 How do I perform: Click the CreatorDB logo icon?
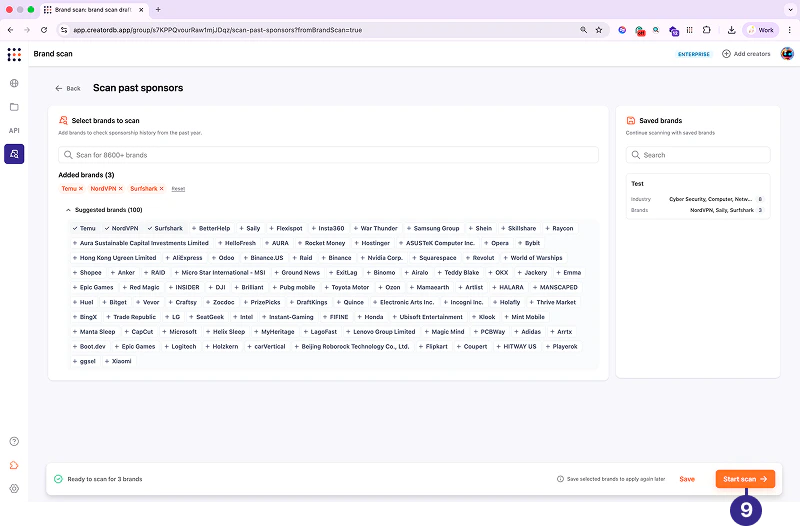point(14,54)
